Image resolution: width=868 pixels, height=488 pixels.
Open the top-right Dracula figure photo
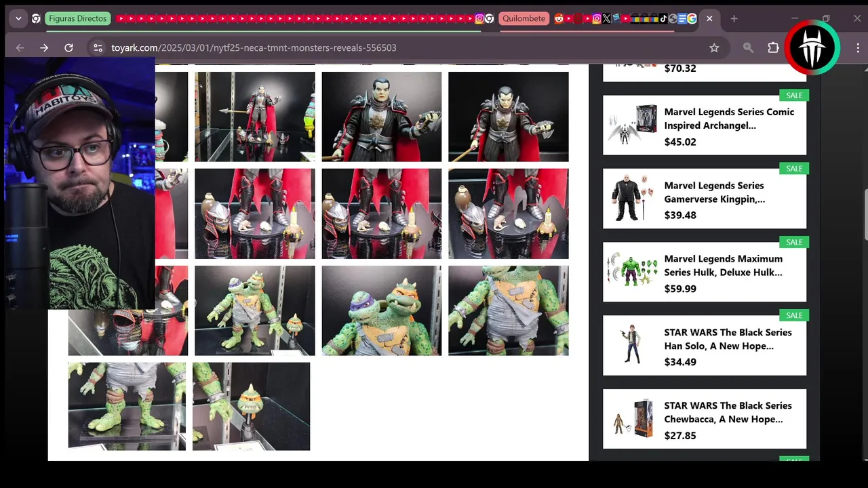pyautogui.click(x=509, y=117)
